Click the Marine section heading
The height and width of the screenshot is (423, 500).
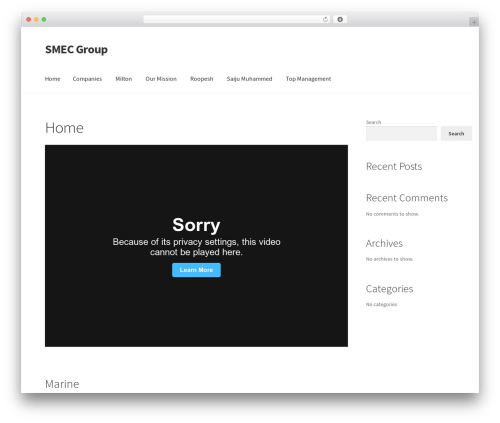(x=62, y=384)
